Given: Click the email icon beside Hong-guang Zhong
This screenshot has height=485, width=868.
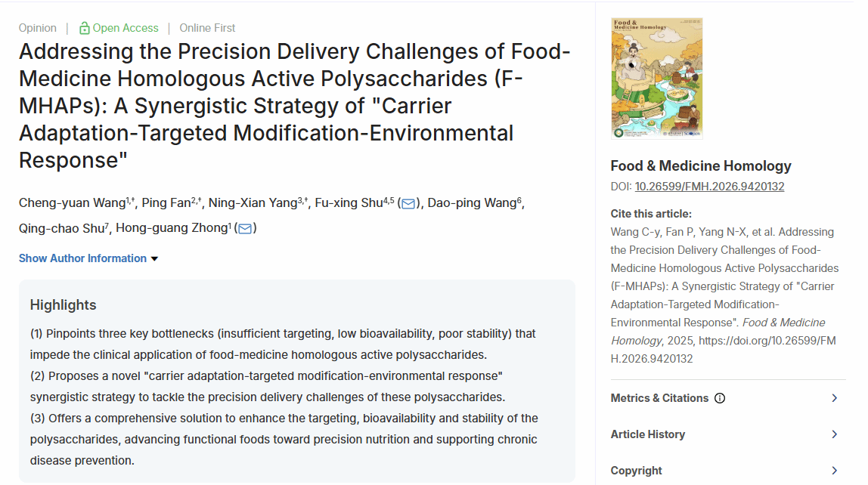Looking at the screenshot, I should click(245, 228).
